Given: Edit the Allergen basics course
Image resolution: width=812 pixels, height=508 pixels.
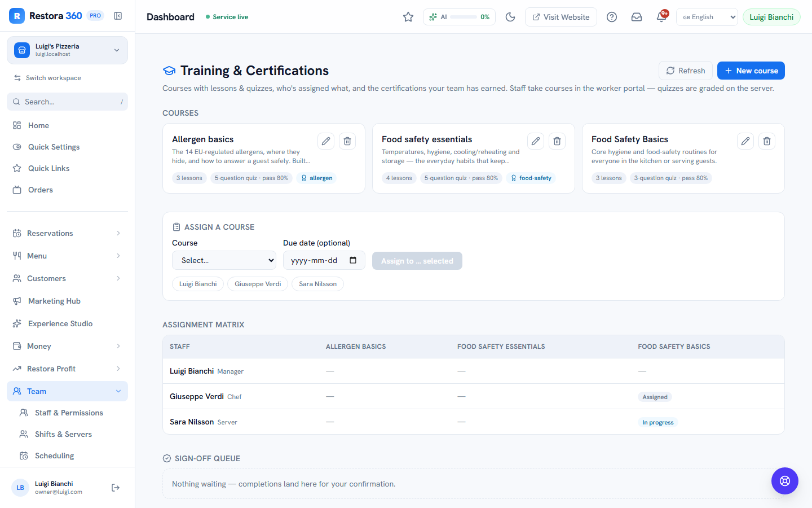Looking at the screenshot, I should (x=326, y=141).
